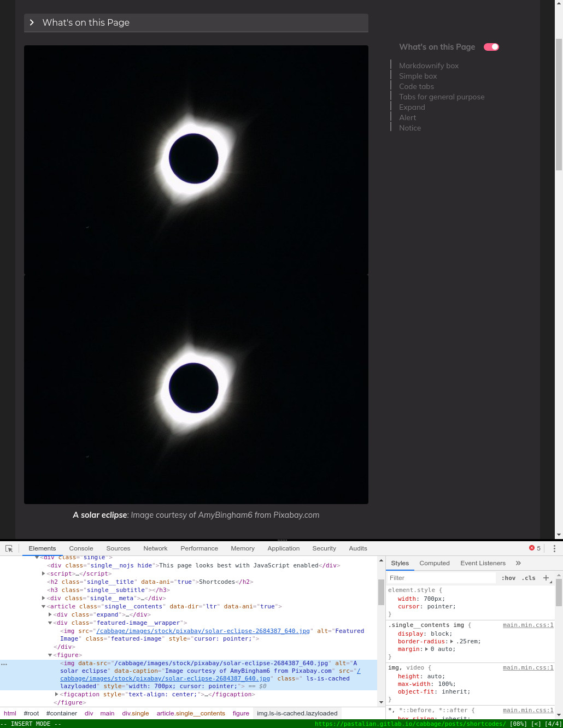This screenshot has width=563, height=728.
Task: Add a new style rule with plus icon
Action: pos(547,578)
